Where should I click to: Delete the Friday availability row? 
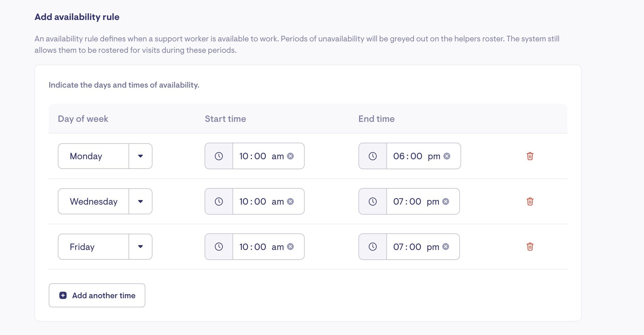[x=530, y=247]
